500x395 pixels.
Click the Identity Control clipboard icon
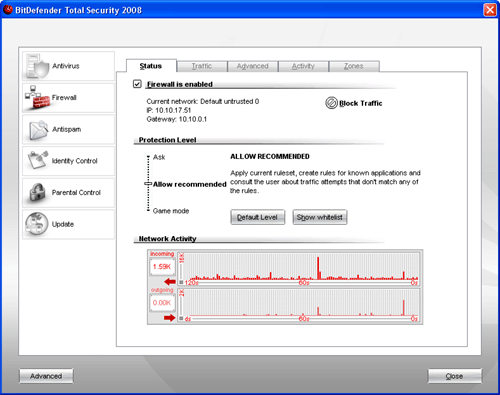coord(37,160)
